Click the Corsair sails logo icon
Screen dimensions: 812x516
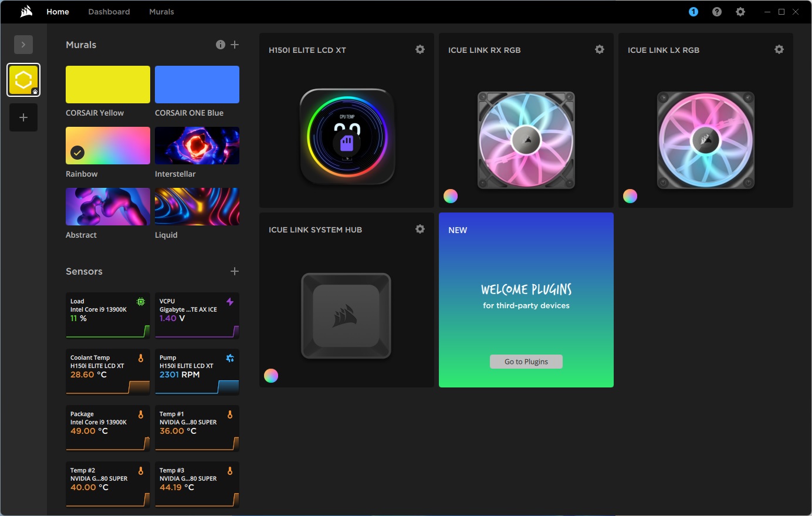tap(26, 12)
